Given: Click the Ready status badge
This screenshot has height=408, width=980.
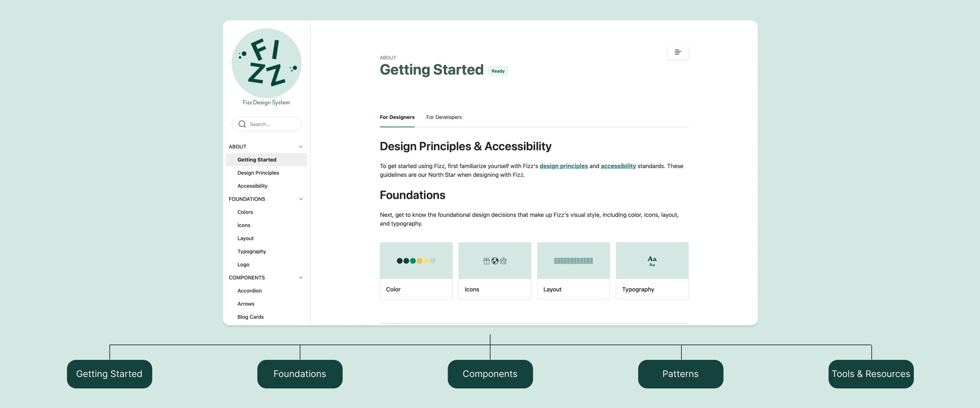Looking at the screenshot, I should pos(498,71).
